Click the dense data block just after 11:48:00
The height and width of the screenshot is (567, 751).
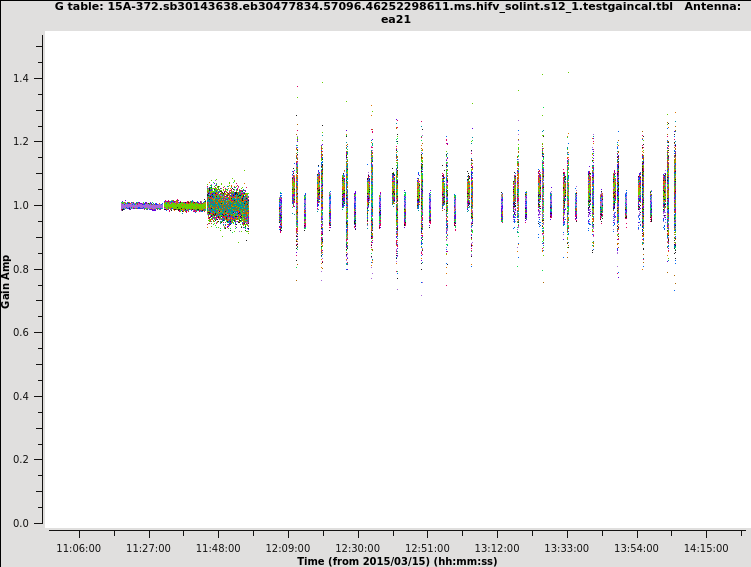228,207
